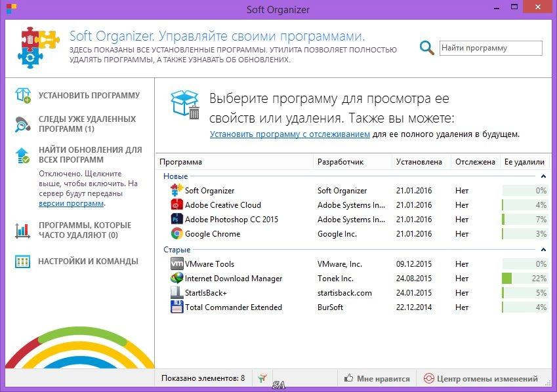Click the developer cell VMware, Inc.

coord(340,264)
